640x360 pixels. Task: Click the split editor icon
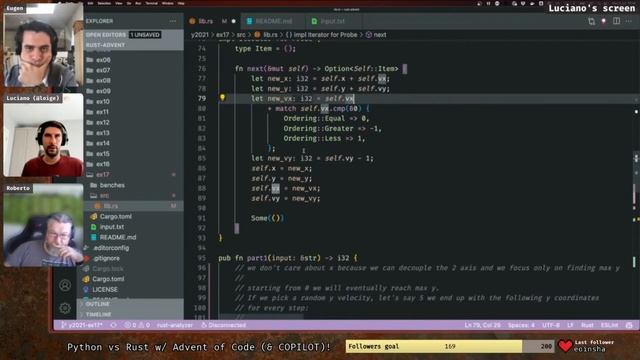(616, 21)
